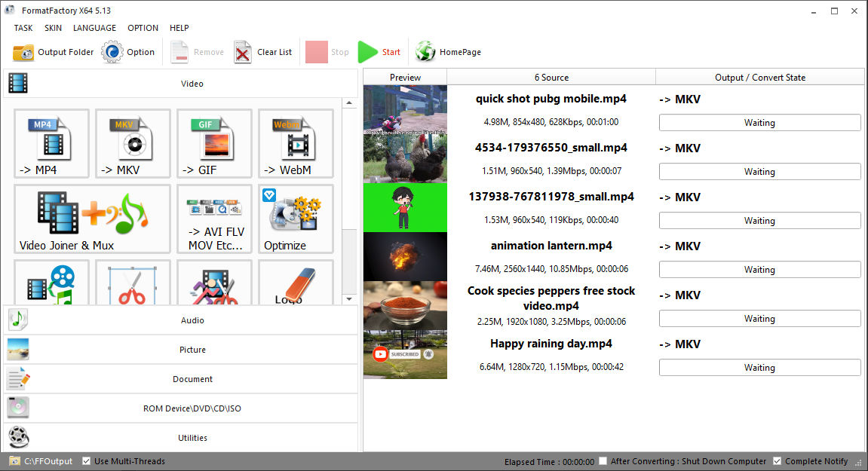Click the Video category film icon
868x471 pixels.
click(x=17, y=84)
